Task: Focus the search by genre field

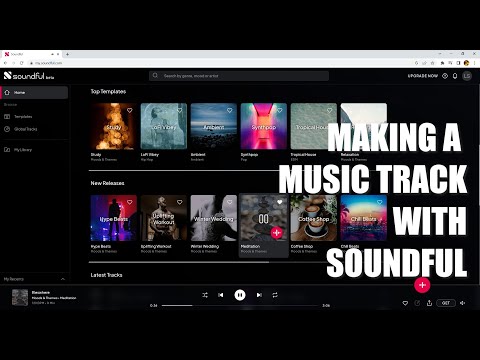Action: tap(239, 76)
